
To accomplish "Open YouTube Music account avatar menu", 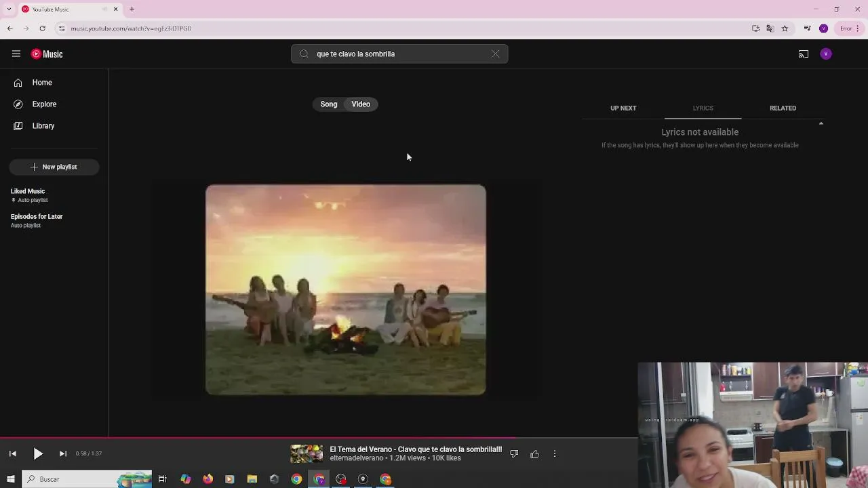I will click(x=826, y=54).
